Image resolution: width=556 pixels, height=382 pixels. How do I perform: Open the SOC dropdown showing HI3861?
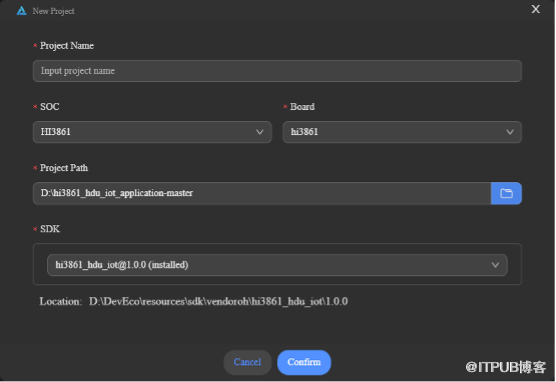[x=152, y=132]
